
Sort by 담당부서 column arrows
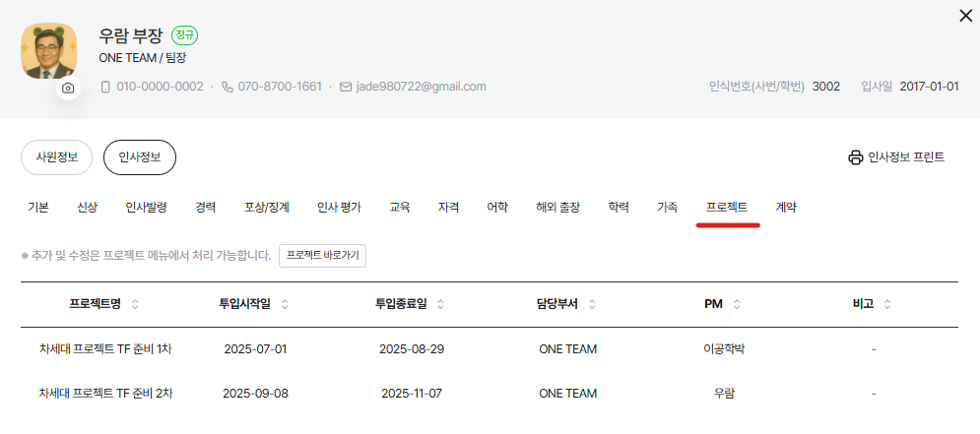coord(594,304)
